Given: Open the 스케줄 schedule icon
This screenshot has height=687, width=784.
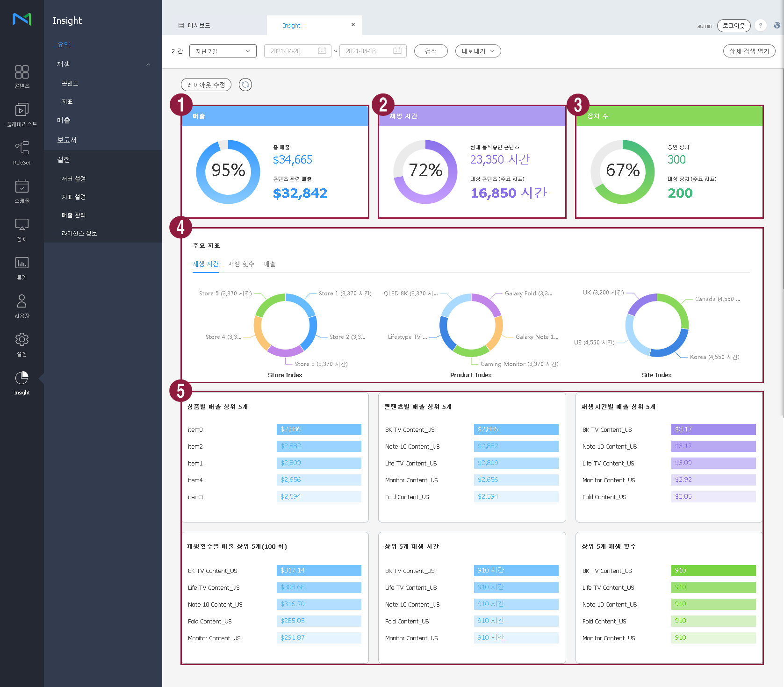Looking at the screenshot, I should click(22, 191).
